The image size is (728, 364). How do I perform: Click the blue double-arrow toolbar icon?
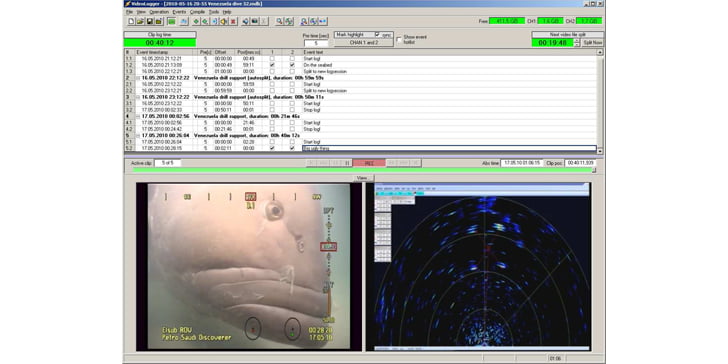click(323, 21)
